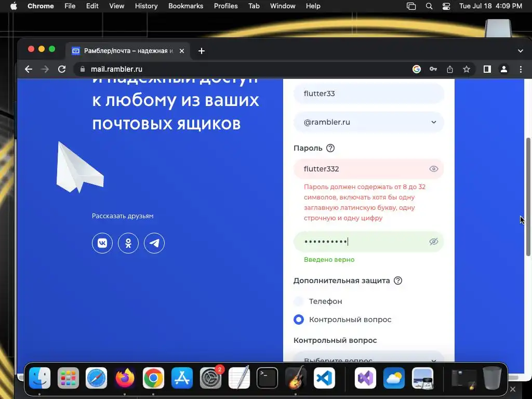Open the View menu

pyautogui.click(x=116, y=6)
